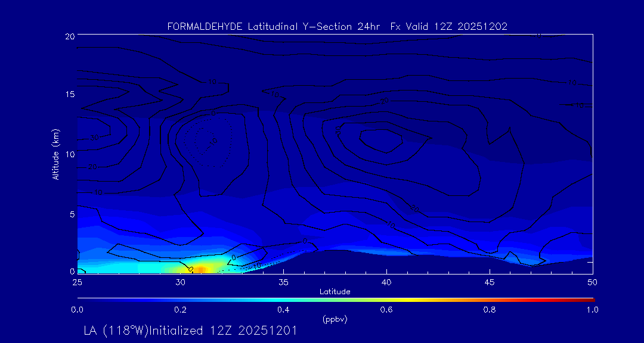This screenshot has height=343, width=644.
Task: Select the "LA (118°W)Initialized 12Z 20251201" footer text
Action: click(190, 330)
